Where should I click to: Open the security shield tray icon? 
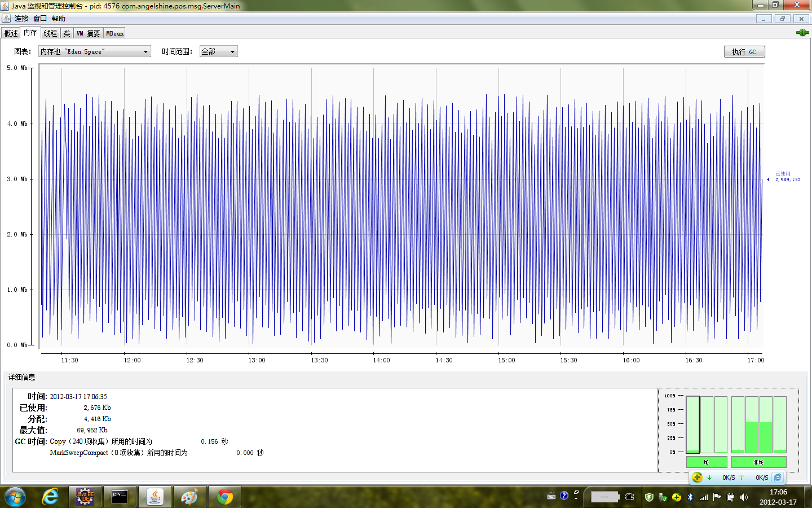click(x=649, y=497)
